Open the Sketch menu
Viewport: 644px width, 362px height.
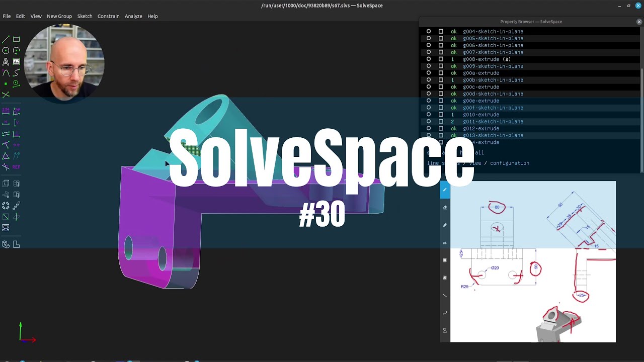85,16
